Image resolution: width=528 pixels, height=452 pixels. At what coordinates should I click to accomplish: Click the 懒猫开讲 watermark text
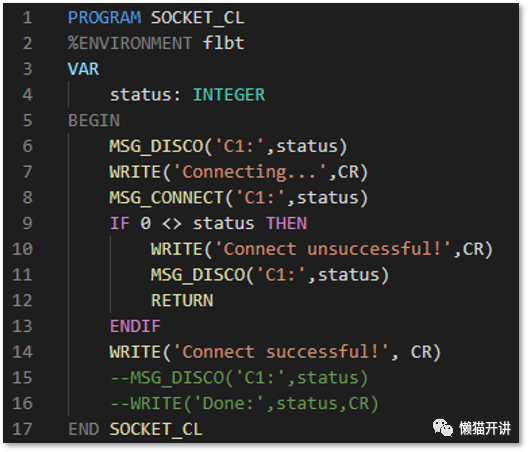485,428
